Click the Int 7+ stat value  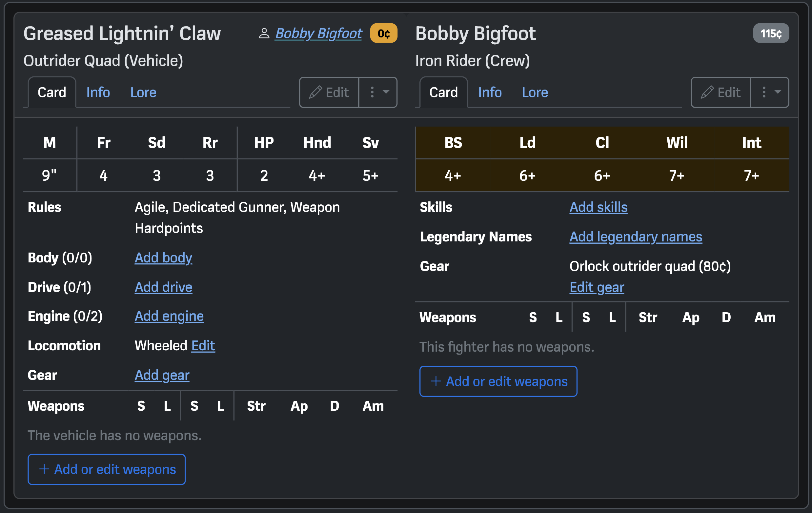(752, 175)
